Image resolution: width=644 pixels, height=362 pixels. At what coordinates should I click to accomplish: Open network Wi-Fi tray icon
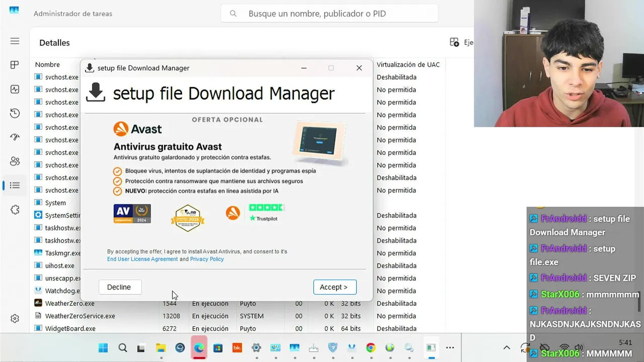(565, 347)
